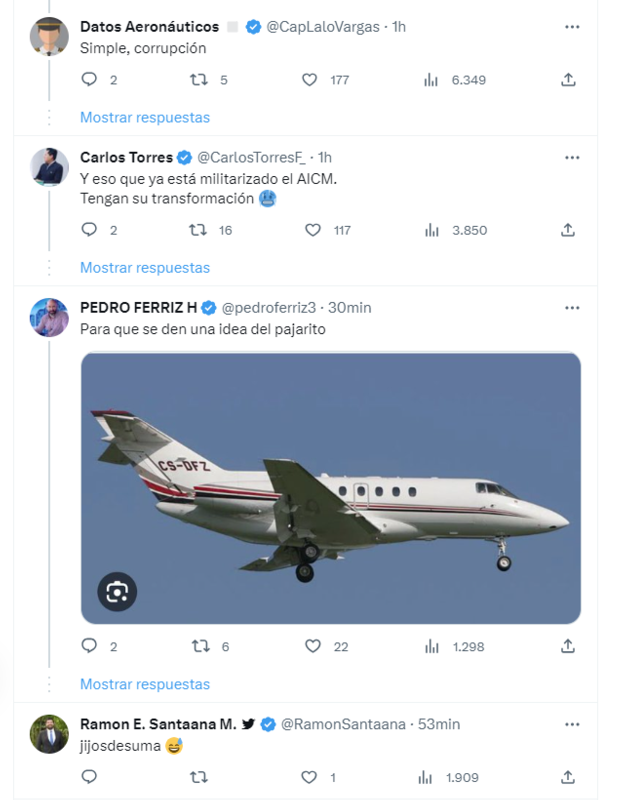Image resolution: width=625 pixels, height=800 pixels.
Task: Like the Pedro Ferriz jet tweet
Action: pos(312,646)
